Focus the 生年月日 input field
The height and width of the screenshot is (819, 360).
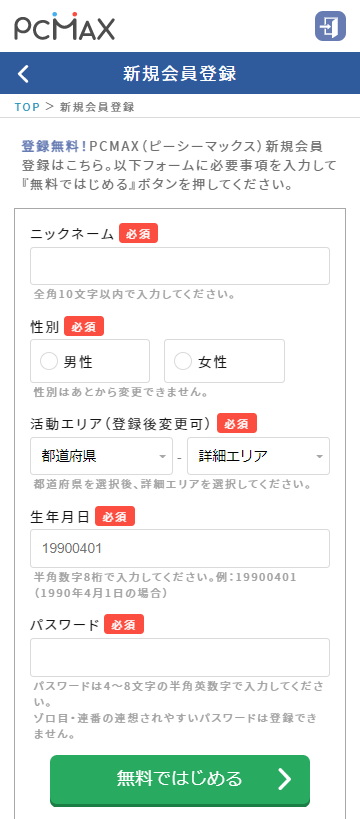click(180, 548)
